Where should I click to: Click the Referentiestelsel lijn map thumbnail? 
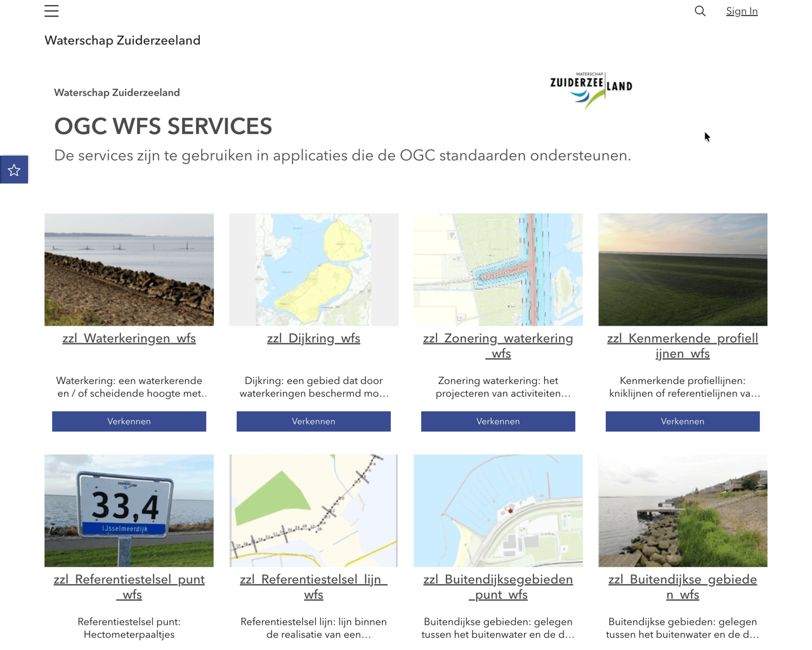(313, 510)
